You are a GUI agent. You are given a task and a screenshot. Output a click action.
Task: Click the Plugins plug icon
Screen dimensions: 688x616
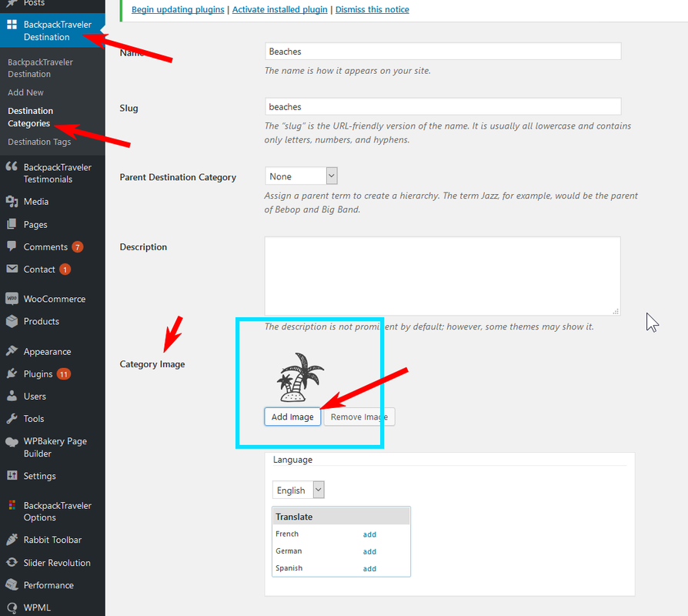pos(12,373)
